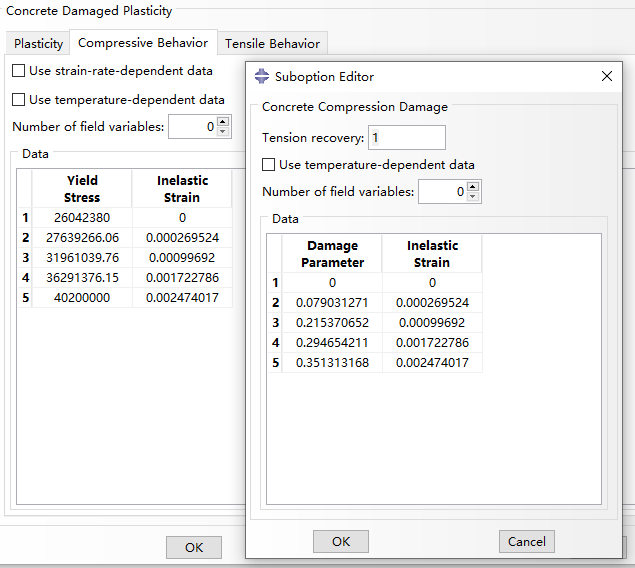Enable strain-rate-dependent data checkbox
635x568 pixels.
click(x=19, y=71)
